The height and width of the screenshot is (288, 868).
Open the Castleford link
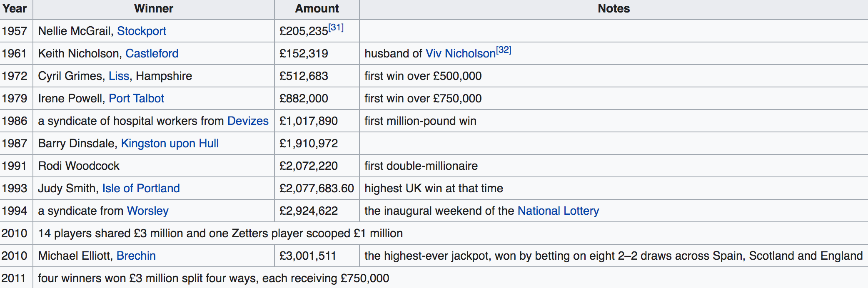click(x=152, y=54)
